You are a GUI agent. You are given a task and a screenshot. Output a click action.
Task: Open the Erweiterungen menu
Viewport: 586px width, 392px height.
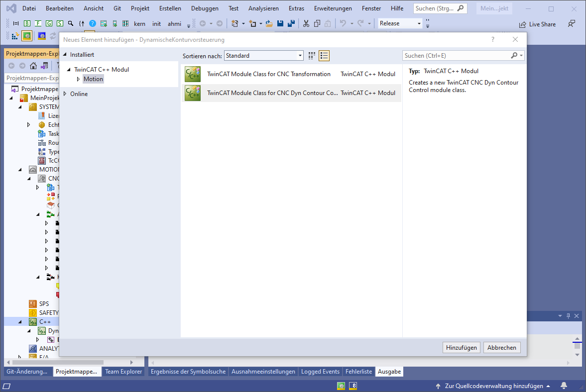(333, 8)
